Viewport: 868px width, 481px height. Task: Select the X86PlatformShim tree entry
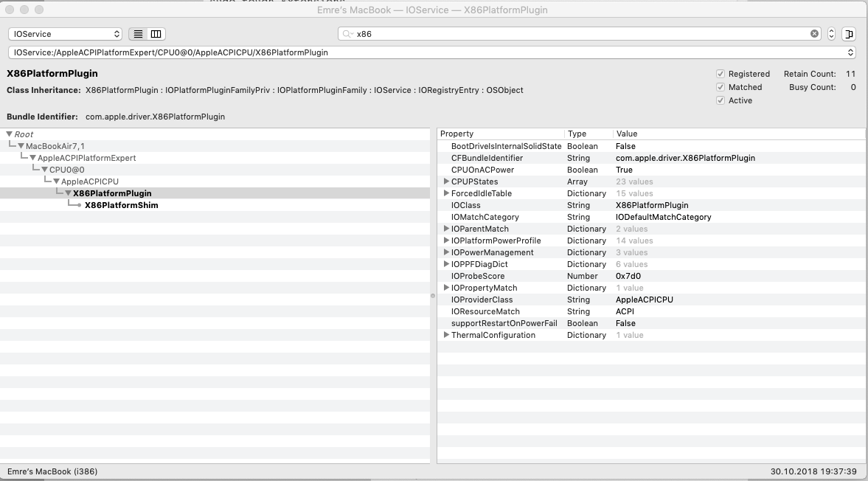pyautogui.click(x=121, y=205)
